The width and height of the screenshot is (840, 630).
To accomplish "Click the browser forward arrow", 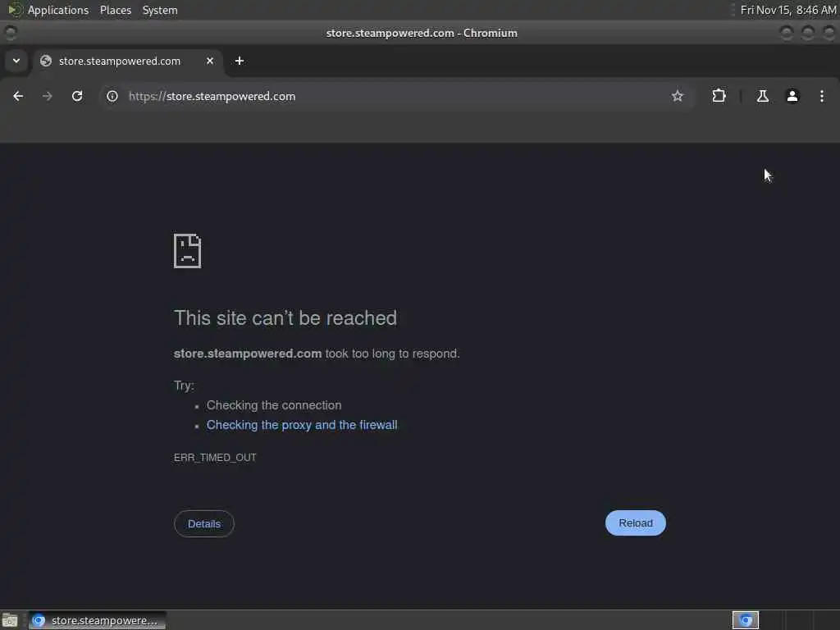I will click(x=47, y=96).
